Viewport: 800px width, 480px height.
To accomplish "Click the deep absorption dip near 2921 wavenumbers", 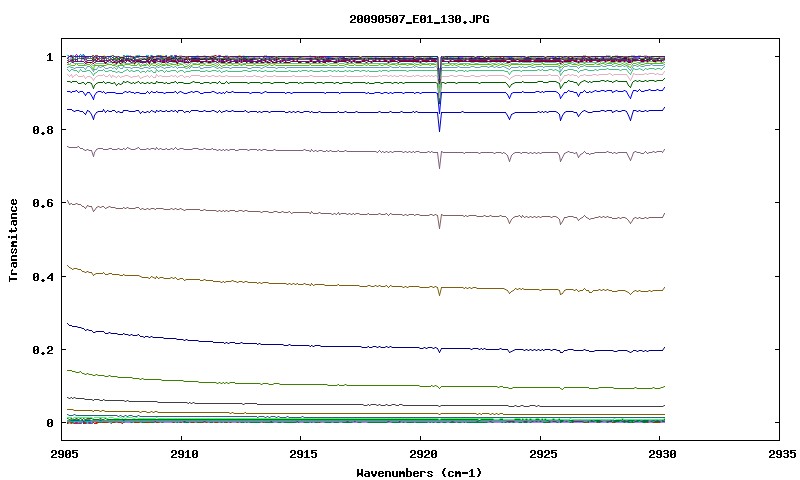I will (x=439, y=94).
